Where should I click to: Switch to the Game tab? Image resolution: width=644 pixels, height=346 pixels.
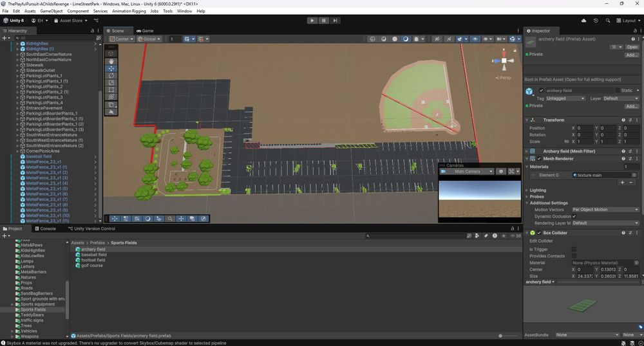145,31
